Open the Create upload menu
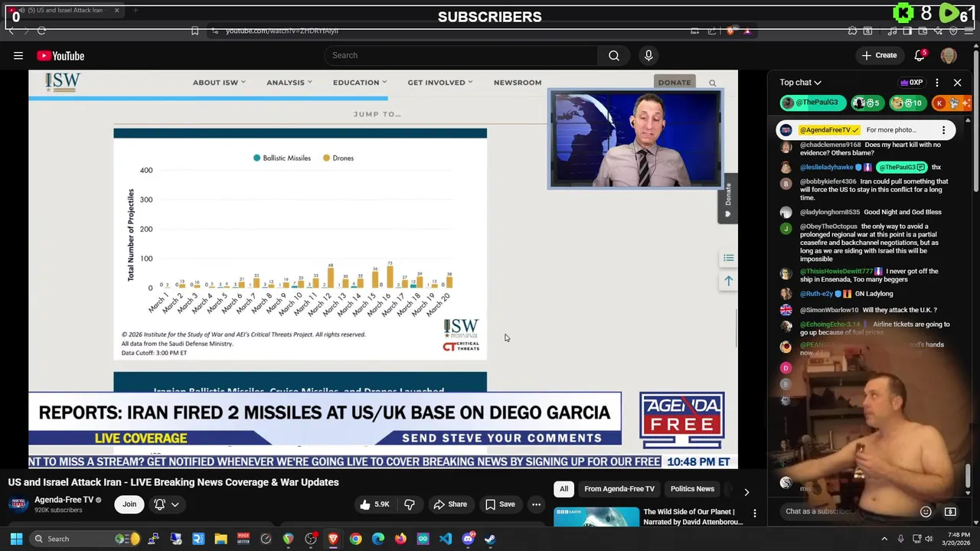This screenshot has width=980, height=551. (x=879, y=55)
